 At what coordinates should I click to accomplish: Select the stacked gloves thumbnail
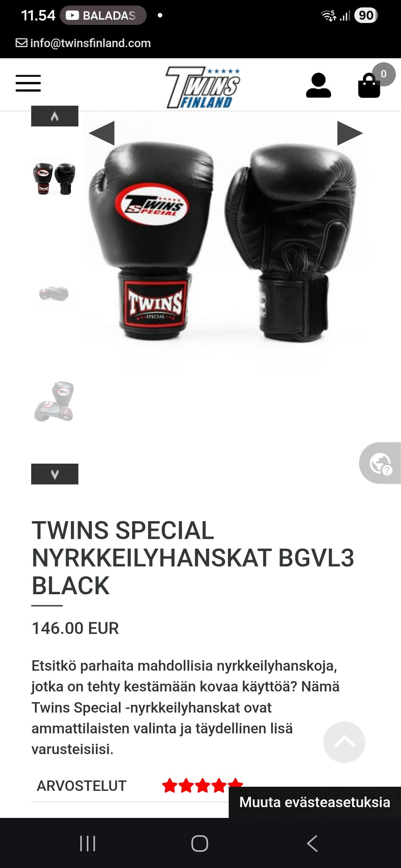coord(54,401)
